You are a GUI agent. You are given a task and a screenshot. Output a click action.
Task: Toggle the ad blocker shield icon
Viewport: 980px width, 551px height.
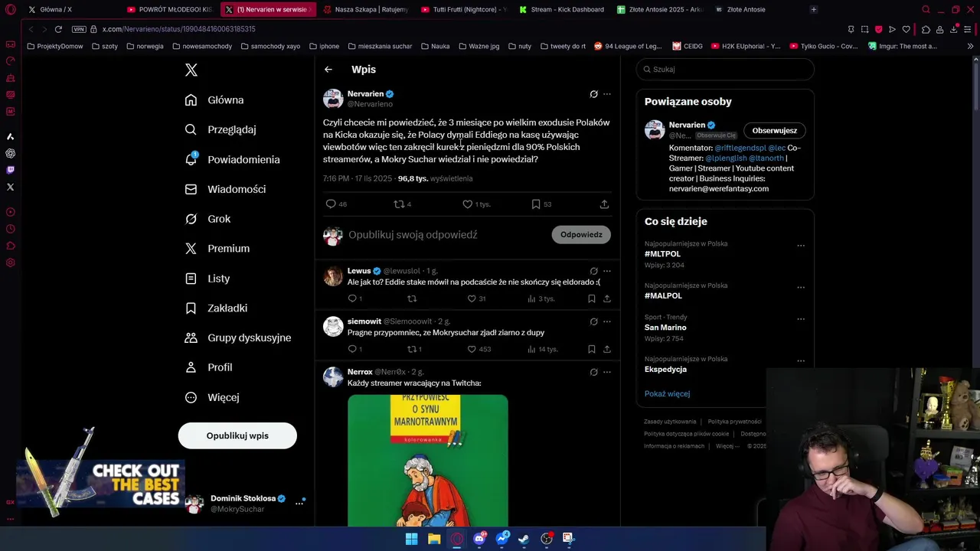click(x=878, y=29)
